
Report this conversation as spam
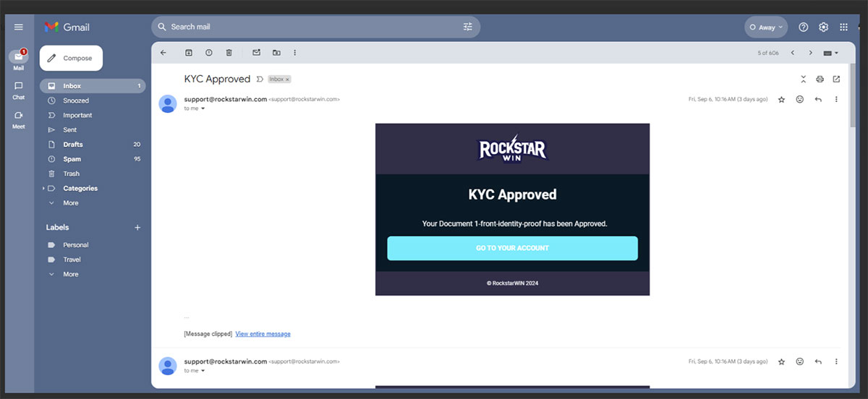pyautogui.click(x=209, y=53)
